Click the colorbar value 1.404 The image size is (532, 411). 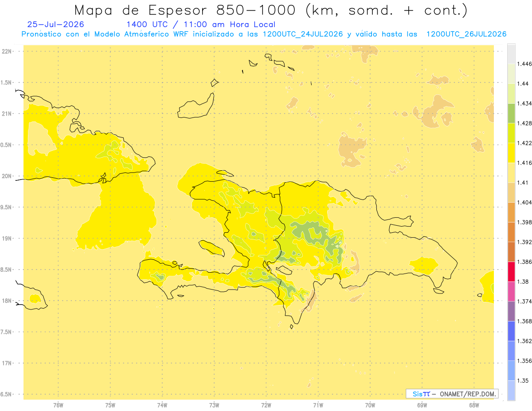tap(524, 202)
